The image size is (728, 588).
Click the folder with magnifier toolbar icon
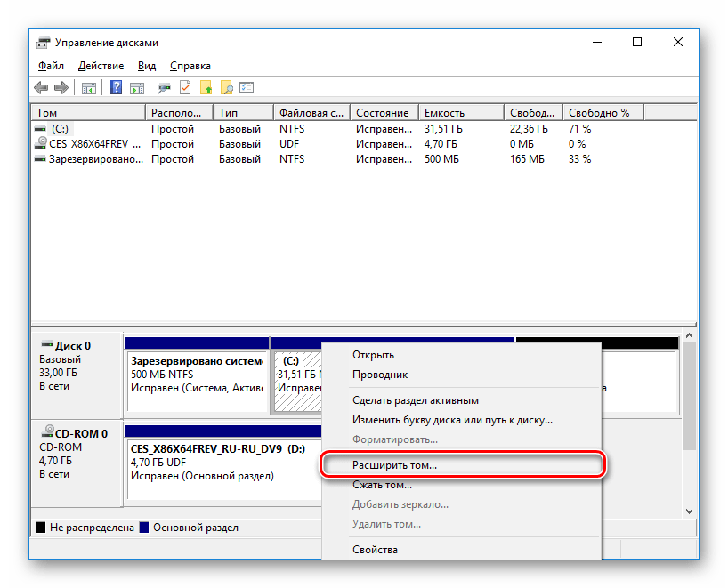click(227, 87)
